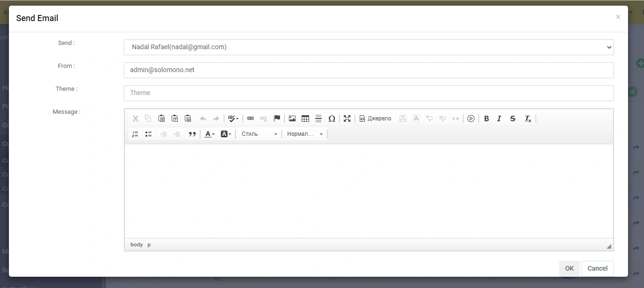The image size is (644, 288).
Task: Toggle strikethrough formatting
Action: 513,118
